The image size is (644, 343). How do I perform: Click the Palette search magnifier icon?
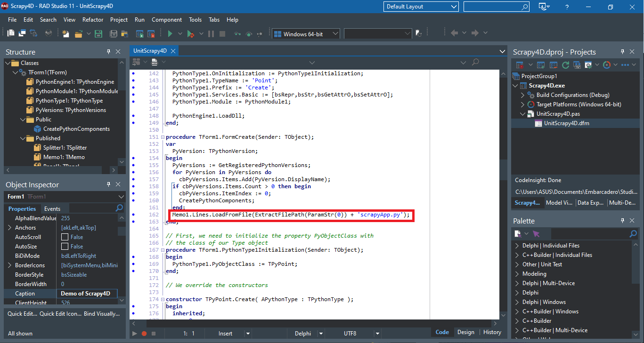tap(633, 234)
